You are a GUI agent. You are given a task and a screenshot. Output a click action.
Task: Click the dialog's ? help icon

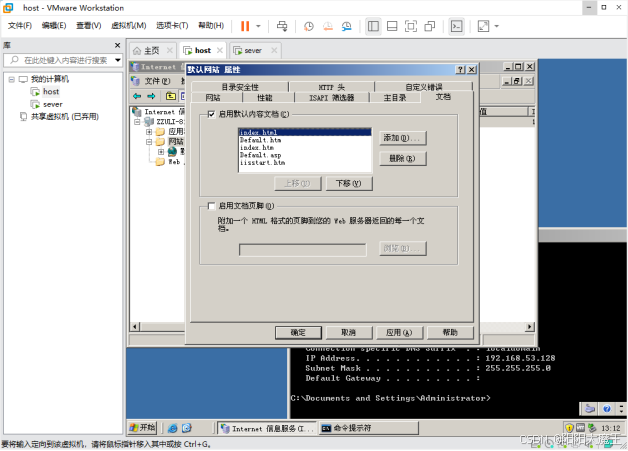click(461, 70)
